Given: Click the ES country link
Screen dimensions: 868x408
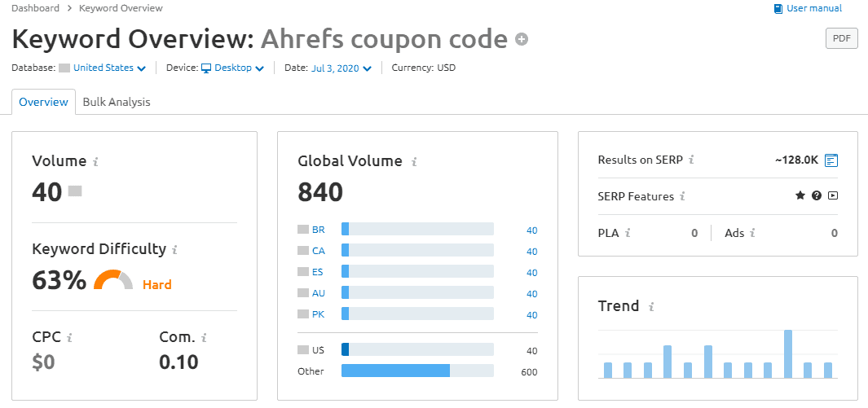Looking at the screenshot, I should coord(318,272).
